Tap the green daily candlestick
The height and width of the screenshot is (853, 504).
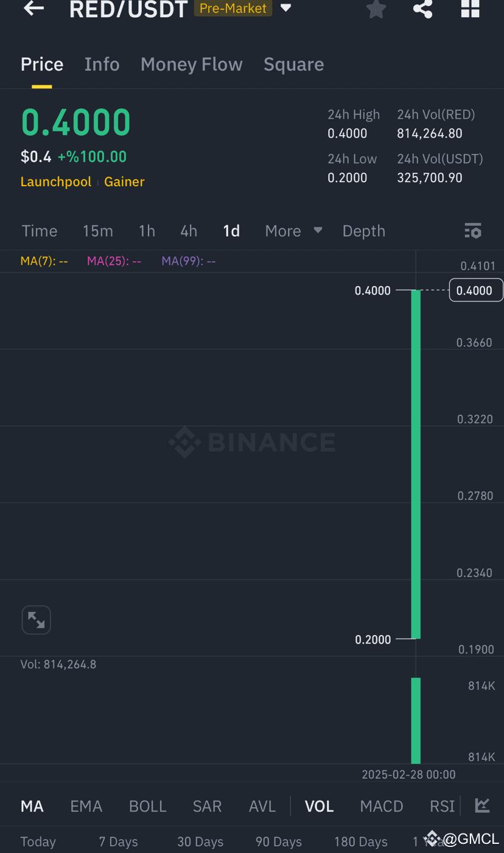[x=416, y=464]
